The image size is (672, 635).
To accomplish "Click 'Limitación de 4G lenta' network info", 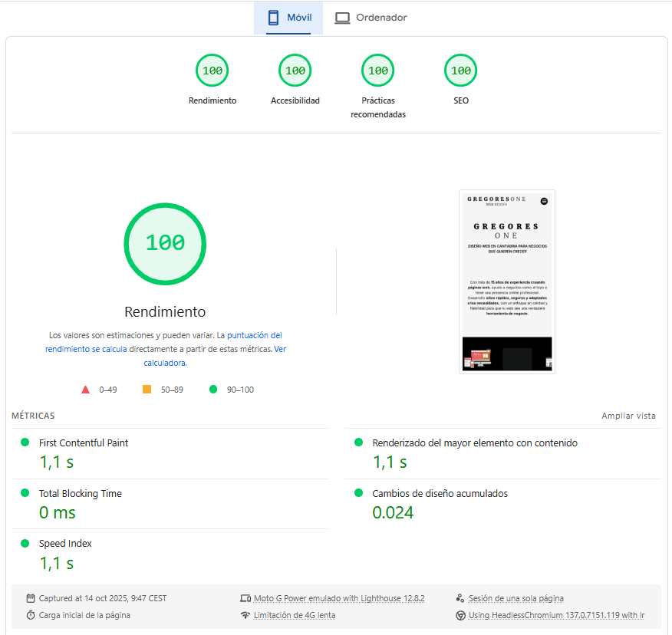I will pos(294,615).
